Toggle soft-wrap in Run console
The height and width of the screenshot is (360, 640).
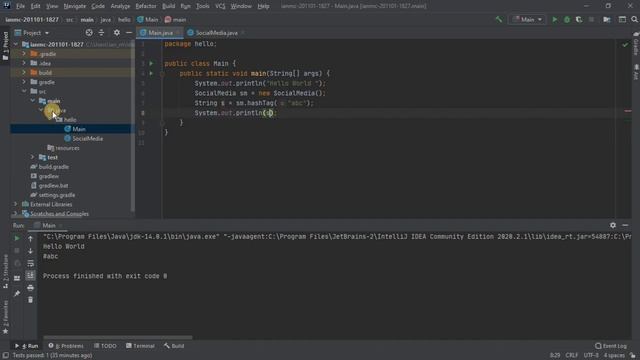(x=30, y=263)
